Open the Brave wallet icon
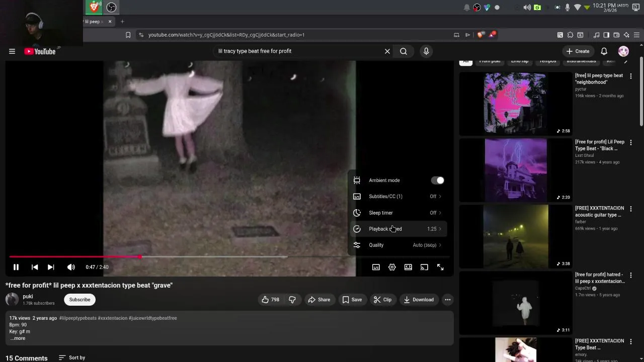This screenshot has width=644, height=362. click(x=616, y=35)
